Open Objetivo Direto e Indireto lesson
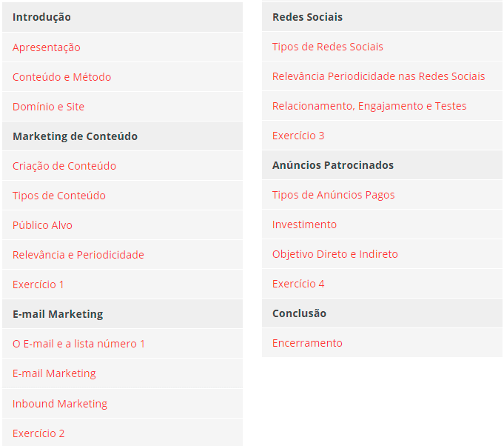Image resolution: width=504 pixels, height=446 pixels. [x=335, y=254]
